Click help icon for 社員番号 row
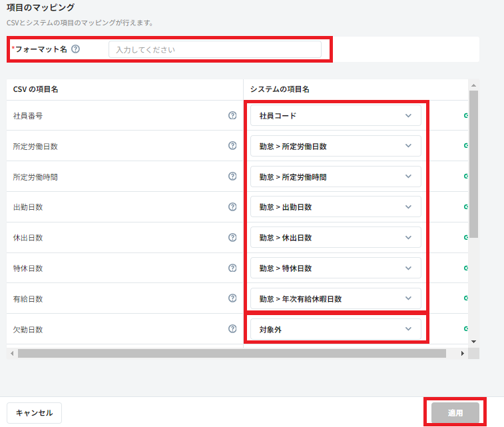The width and height of the screenshot is (504, 427). [x=232, y=115]
